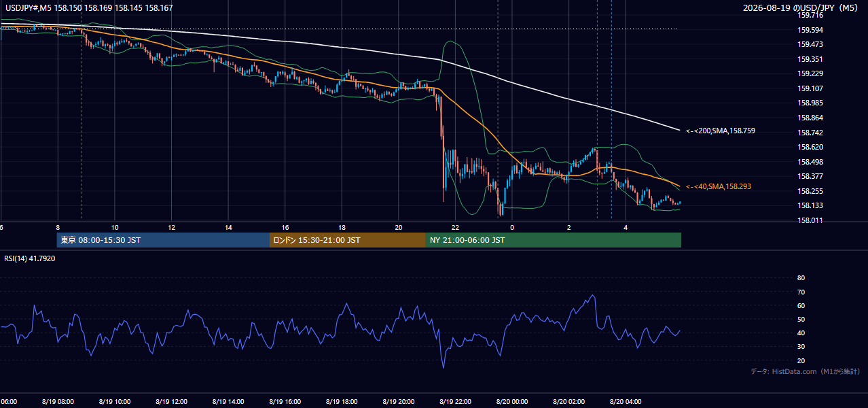The image size is (868, 408).
Task: Click hour label 22 under the price chart
Action: (456, 228)
